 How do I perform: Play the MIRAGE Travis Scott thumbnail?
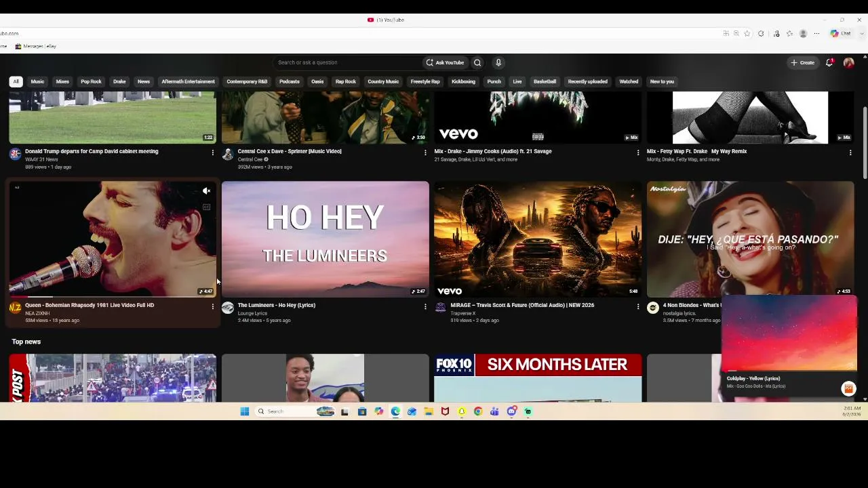tap(538, 239)
